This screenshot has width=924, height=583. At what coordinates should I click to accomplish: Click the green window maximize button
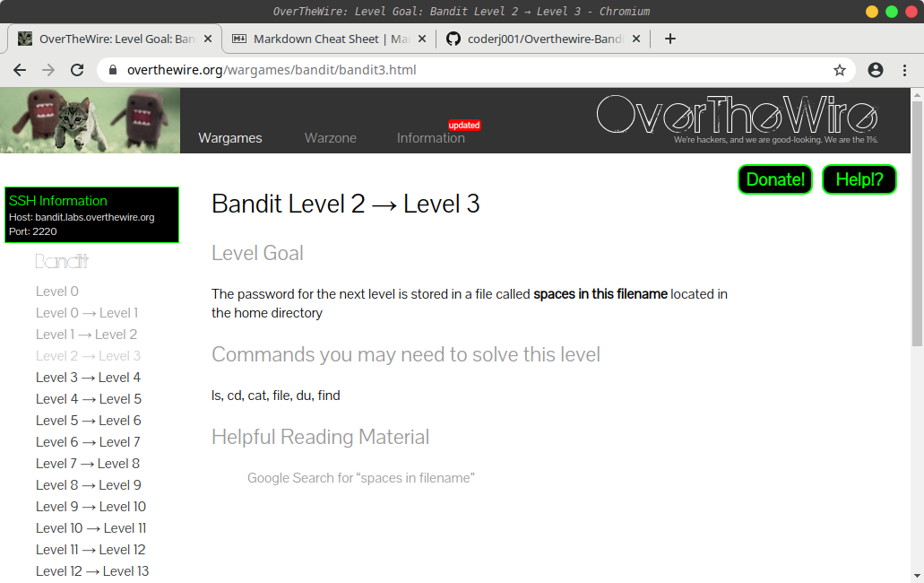(892, 12)
